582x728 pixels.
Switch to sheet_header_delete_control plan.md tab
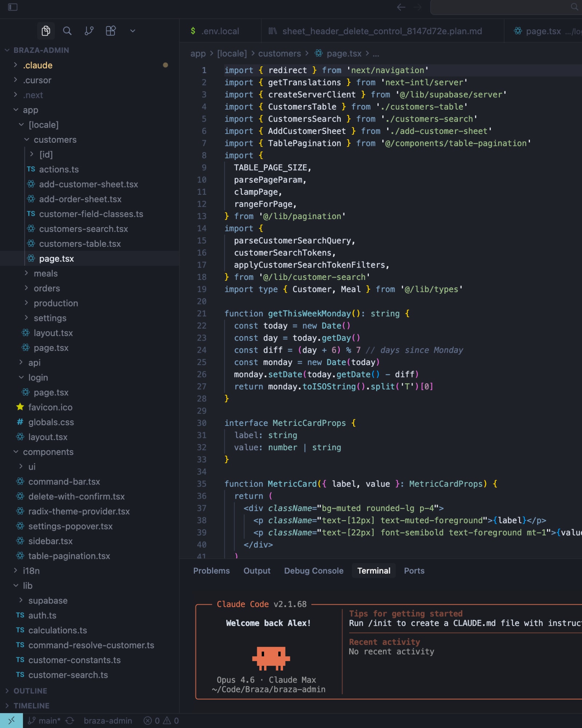point(383,31)
